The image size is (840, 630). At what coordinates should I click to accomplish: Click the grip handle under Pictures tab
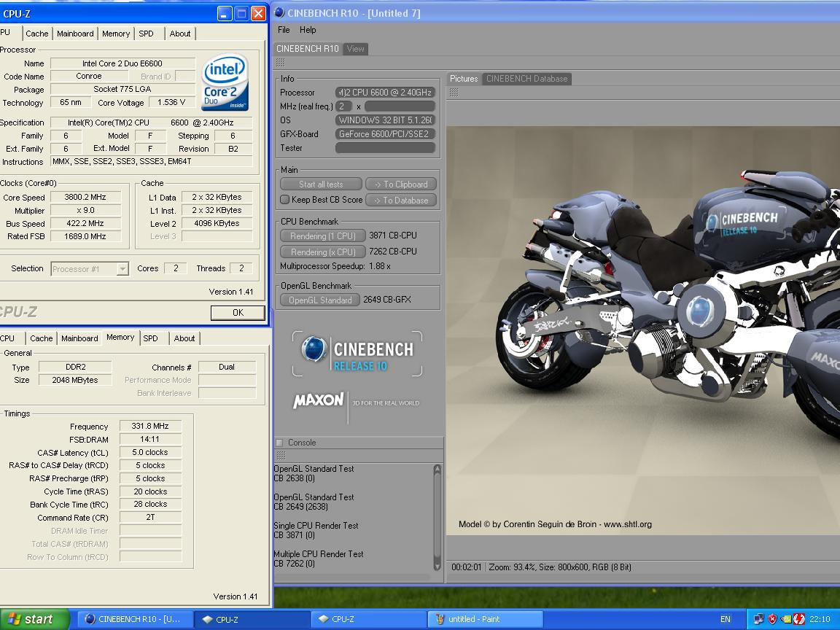[x=454, y=92]
